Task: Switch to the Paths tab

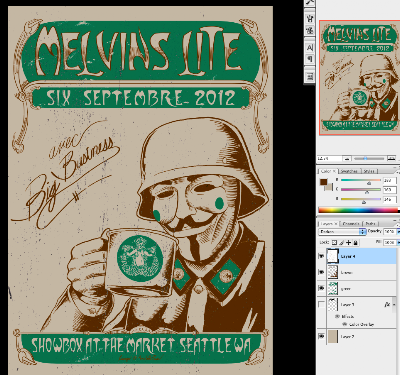Action: coord(370,223)
